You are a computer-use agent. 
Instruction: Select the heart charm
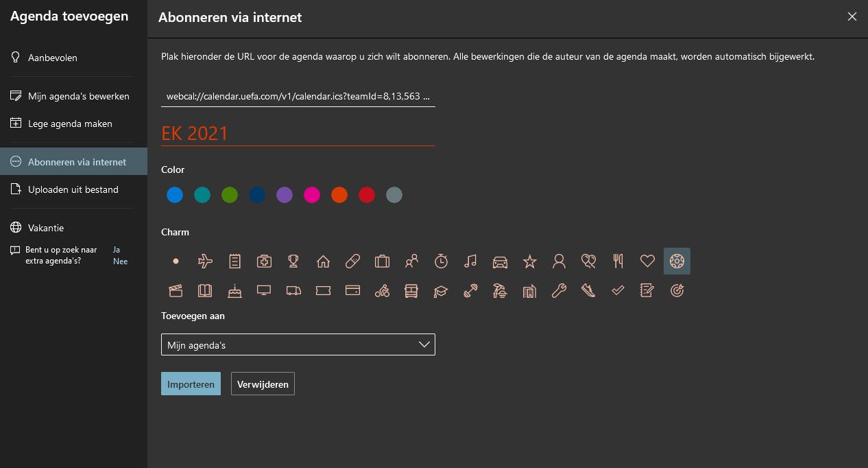[x=647, y=261]
